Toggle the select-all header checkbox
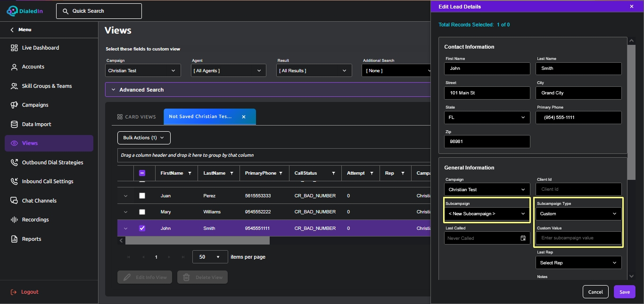Image resolution: width=644 pixels, height=304 pixels. 142,173
